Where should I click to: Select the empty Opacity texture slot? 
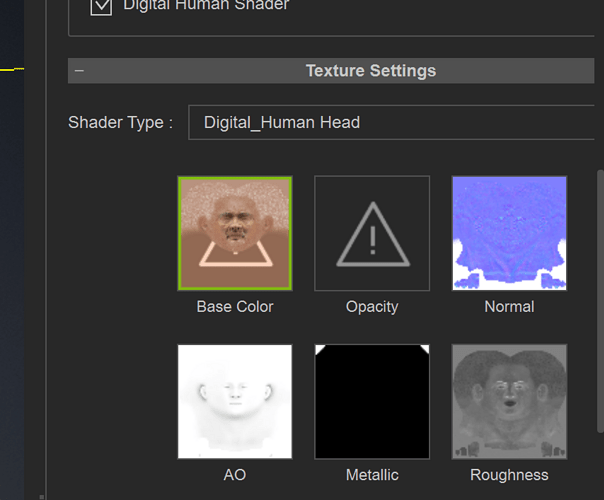[x=372, y=233]
